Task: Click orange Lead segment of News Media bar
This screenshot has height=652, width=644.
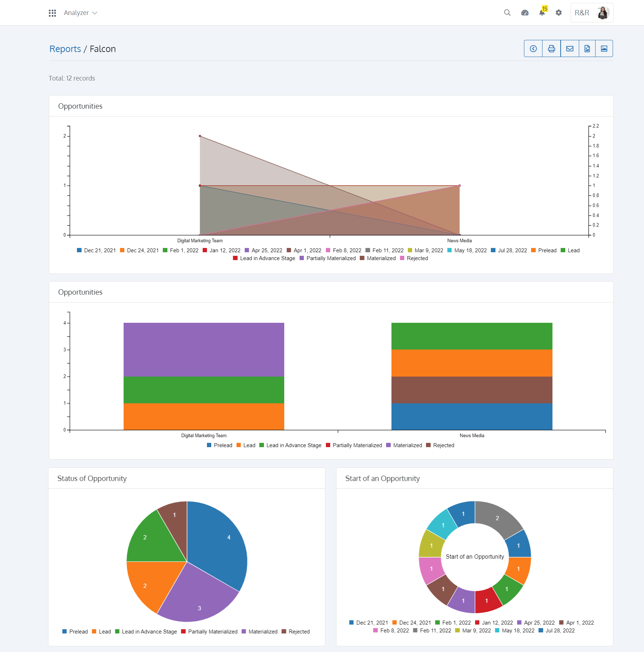Action: tap(472, 363)
